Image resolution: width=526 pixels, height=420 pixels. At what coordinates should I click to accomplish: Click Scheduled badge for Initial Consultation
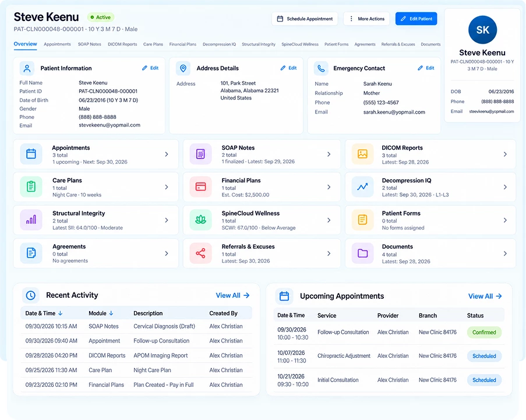click(x=484, y=380)
